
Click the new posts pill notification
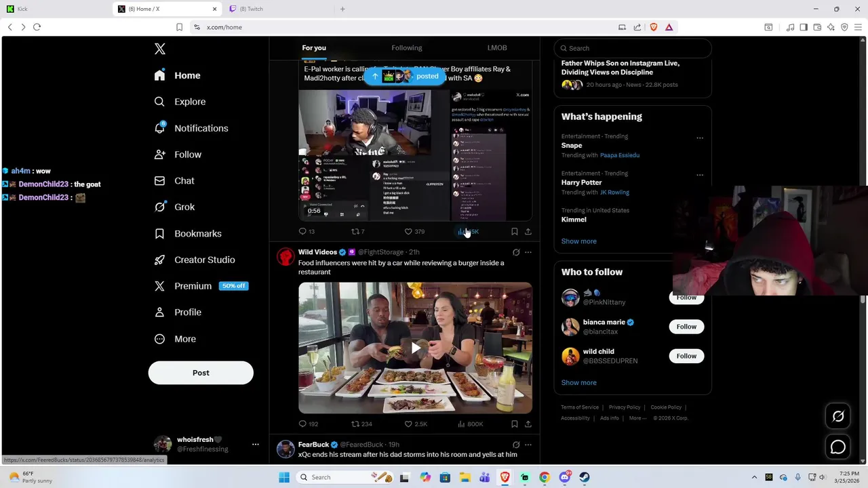coord(405,77)
